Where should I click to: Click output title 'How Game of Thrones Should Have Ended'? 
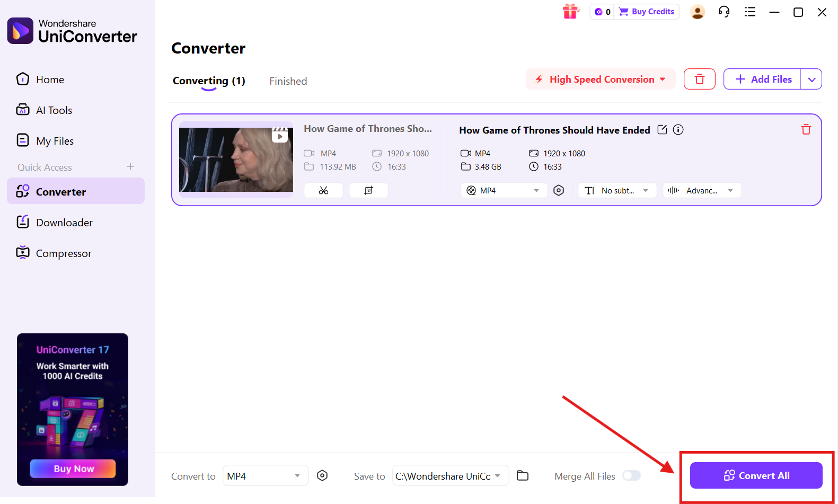click(554, 130)
